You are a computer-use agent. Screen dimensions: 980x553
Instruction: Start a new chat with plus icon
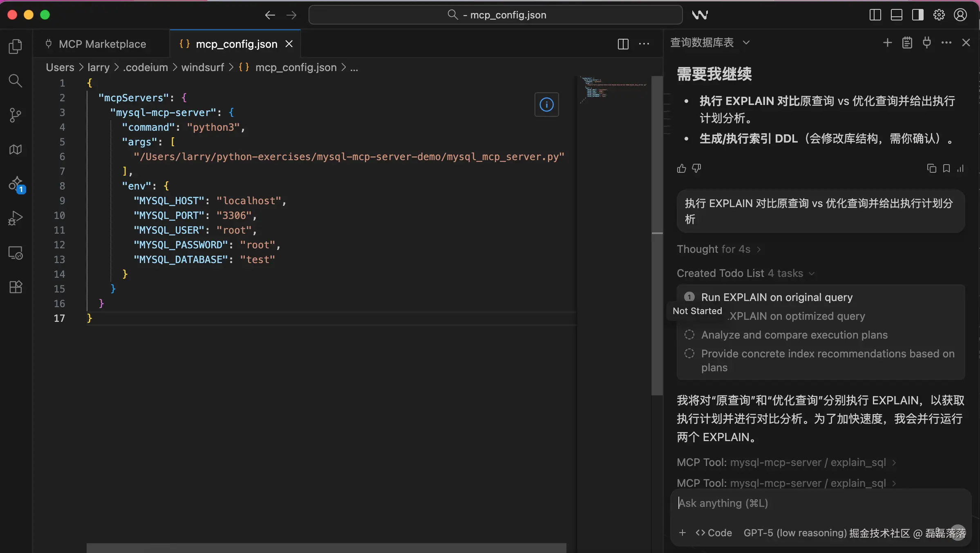pos(887,42)
